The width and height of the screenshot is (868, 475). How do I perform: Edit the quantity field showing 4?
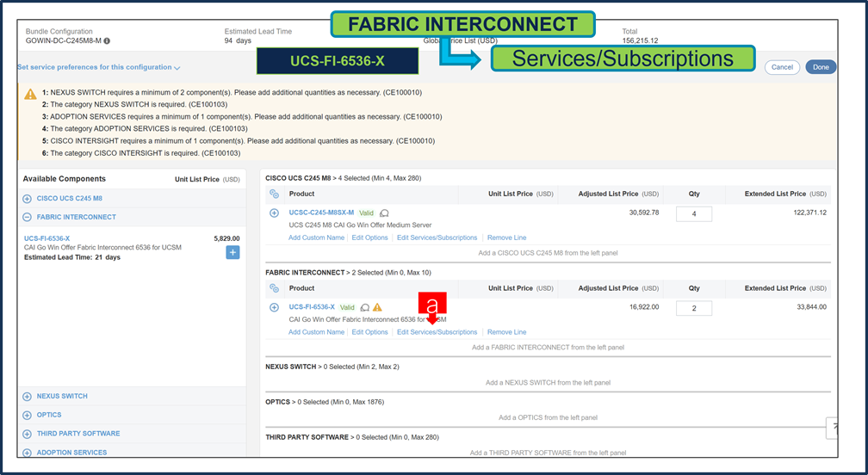tap(694, 213)
